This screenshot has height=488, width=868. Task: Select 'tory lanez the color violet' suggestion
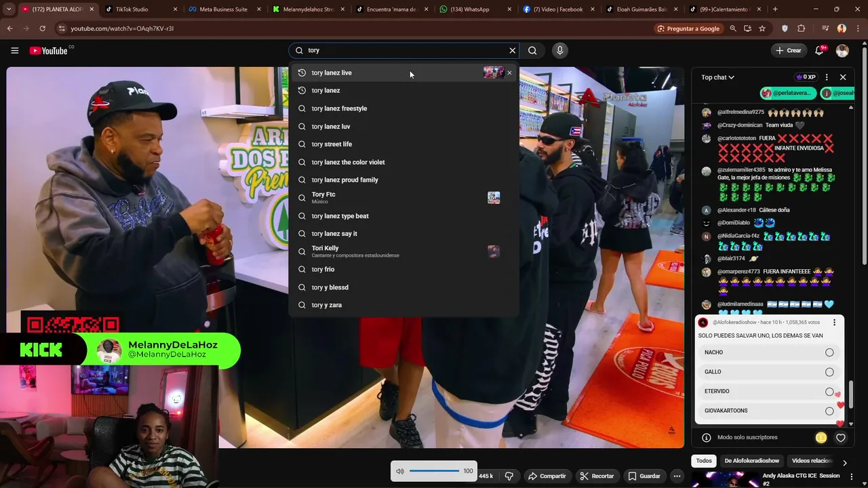coord(403,162)
